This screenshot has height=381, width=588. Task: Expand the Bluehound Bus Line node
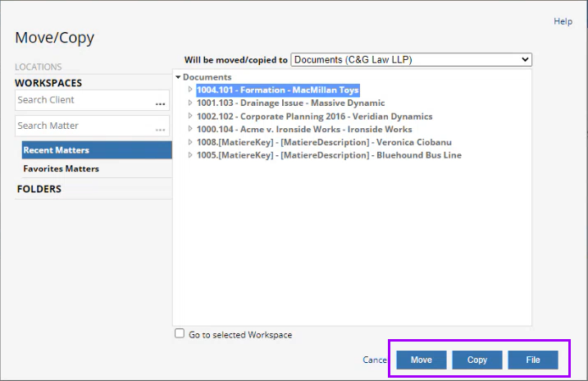[190, 155]
